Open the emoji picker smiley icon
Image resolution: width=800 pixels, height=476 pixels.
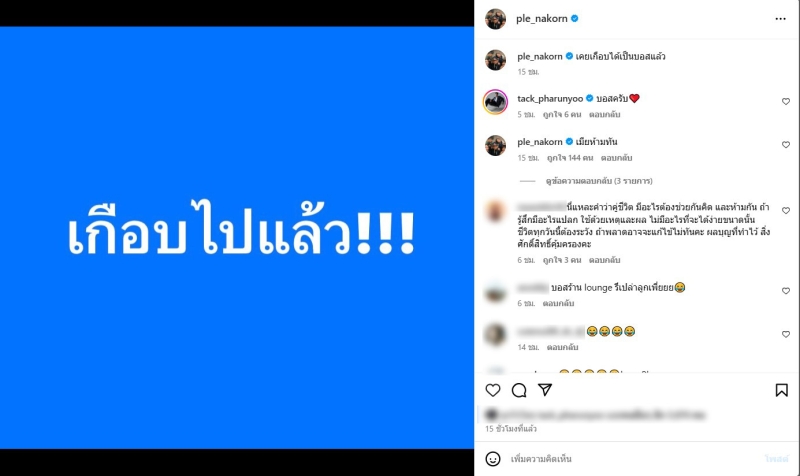493,459
